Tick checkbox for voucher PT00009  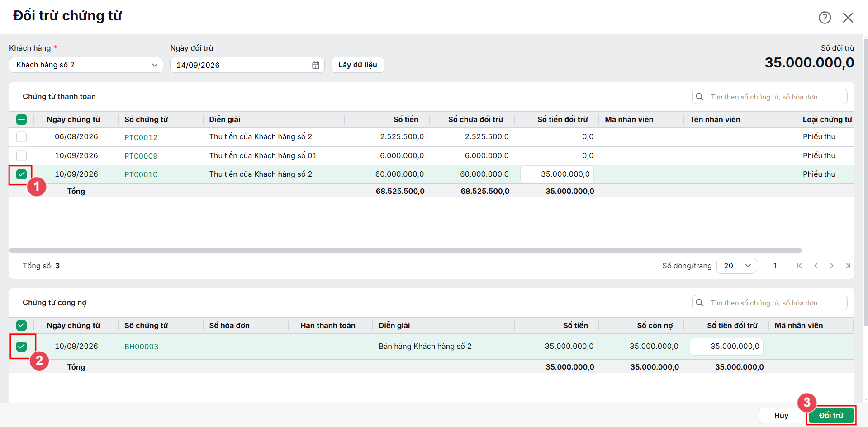(x=21, y=156)
